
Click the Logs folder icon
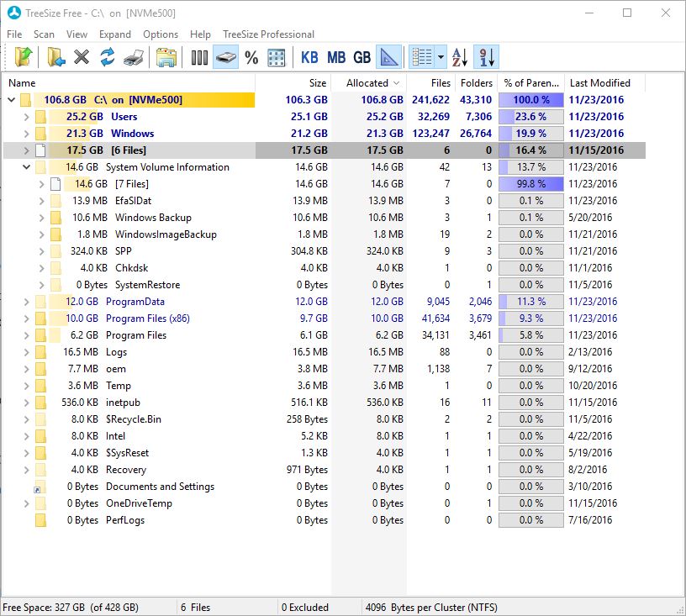pos(40,352)
